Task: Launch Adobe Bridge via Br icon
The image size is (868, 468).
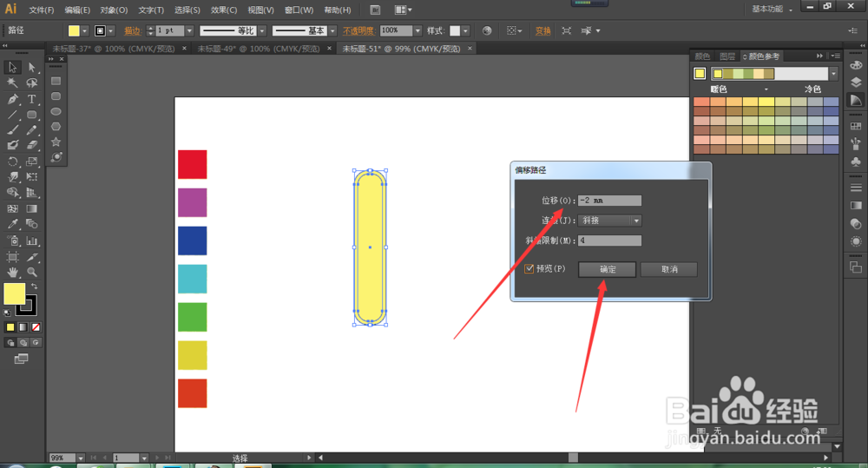Action: pos(375,10)
